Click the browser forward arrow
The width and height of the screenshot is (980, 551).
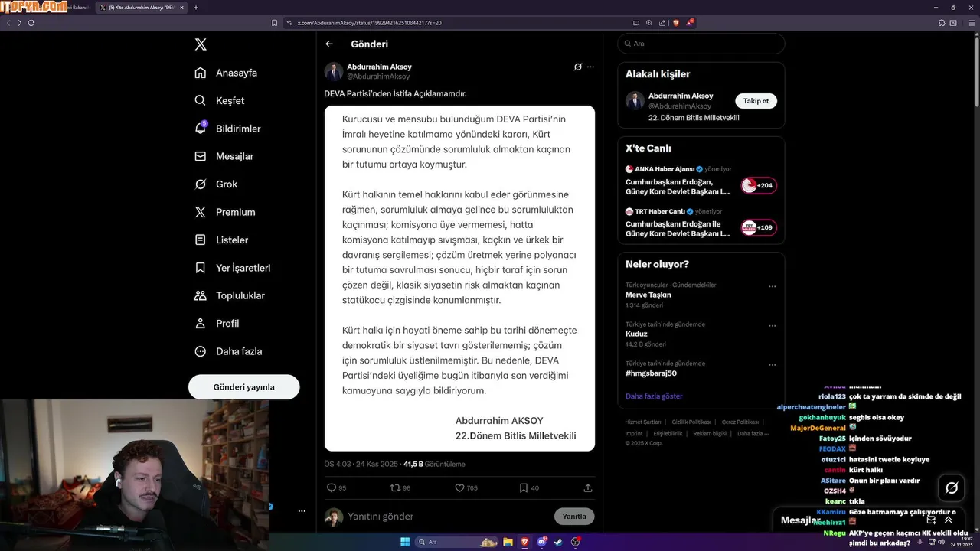(x=20, y=23)
